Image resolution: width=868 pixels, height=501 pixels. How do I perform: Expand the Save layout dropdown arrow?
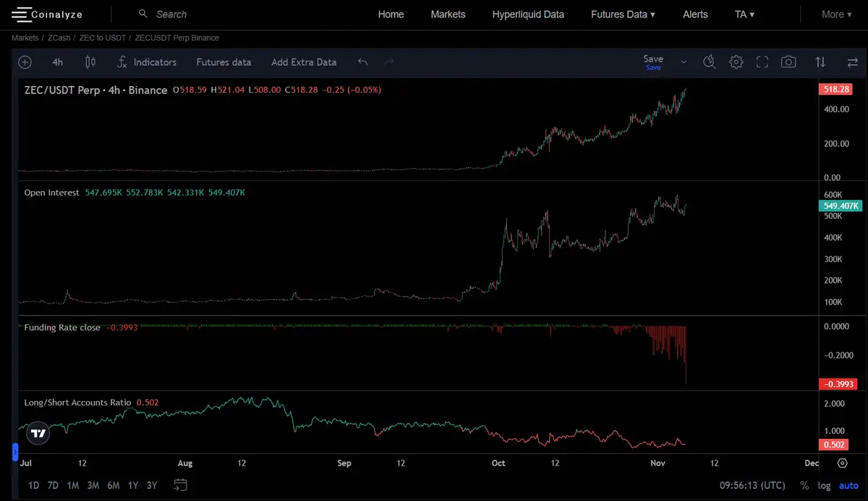pyautogui.click(x=684, y=62)
